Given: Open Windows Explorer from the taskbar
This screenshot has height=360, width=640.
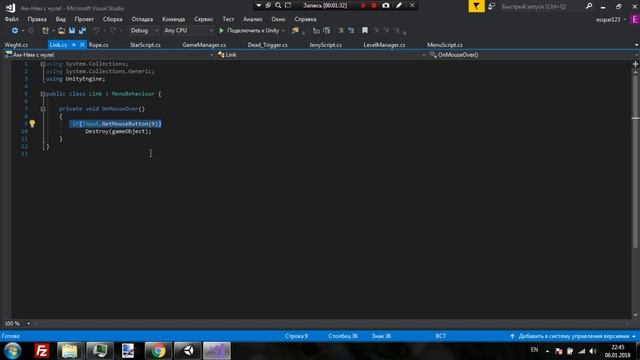Looking at the screenshot, I should point(70,351).
